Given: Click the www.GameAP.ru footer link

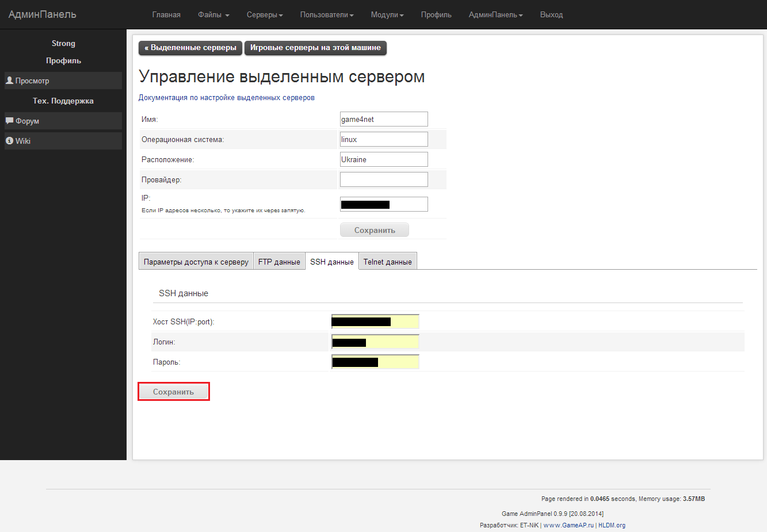Looking at the screenshot, I should (568, 525).
